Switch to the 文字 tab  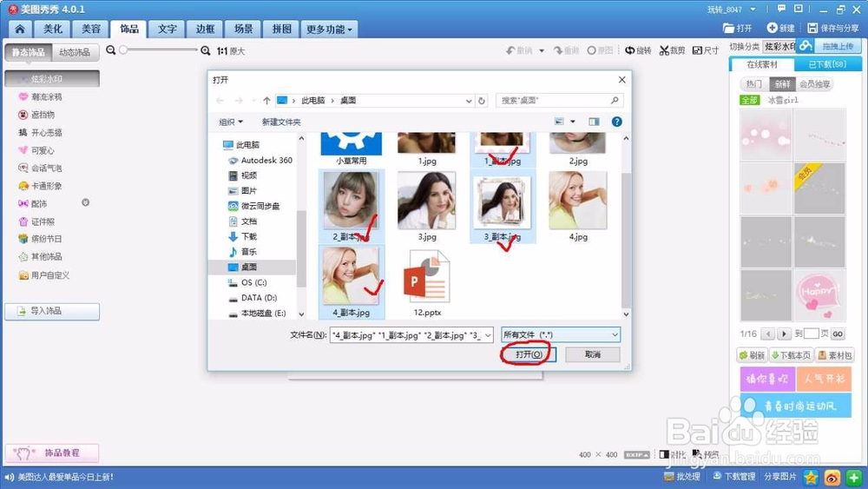(x=168, y=29)
